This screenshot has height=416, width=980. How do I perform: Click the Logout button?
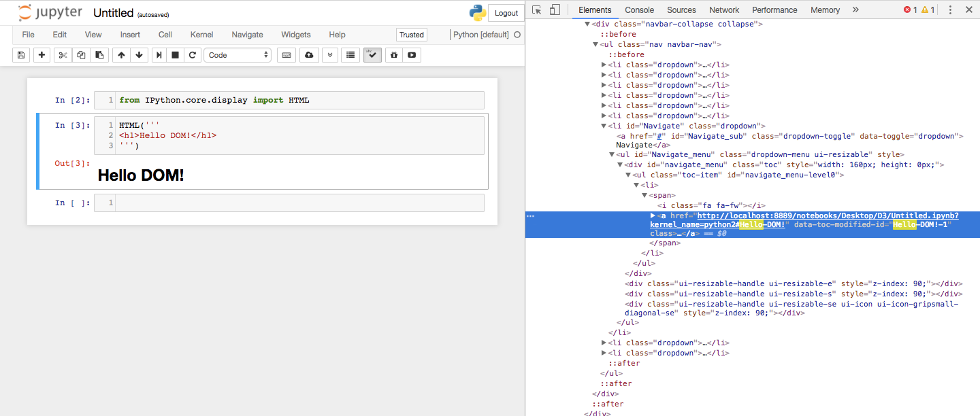pyautogui.click(x=506, y=12)
